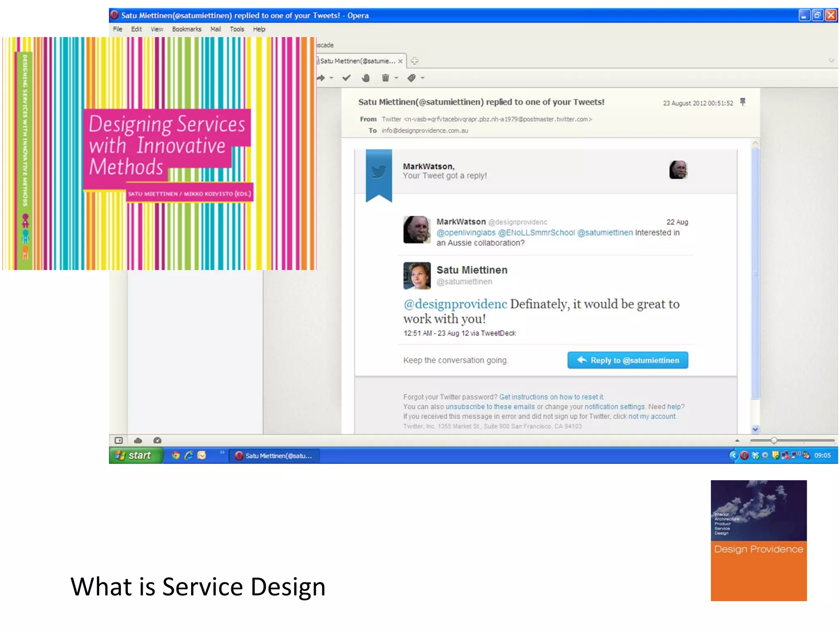This screenshot has width=840, height=630.
Task: Click the Reply to @satumiettinen button
Action: (x=628, y=360)
